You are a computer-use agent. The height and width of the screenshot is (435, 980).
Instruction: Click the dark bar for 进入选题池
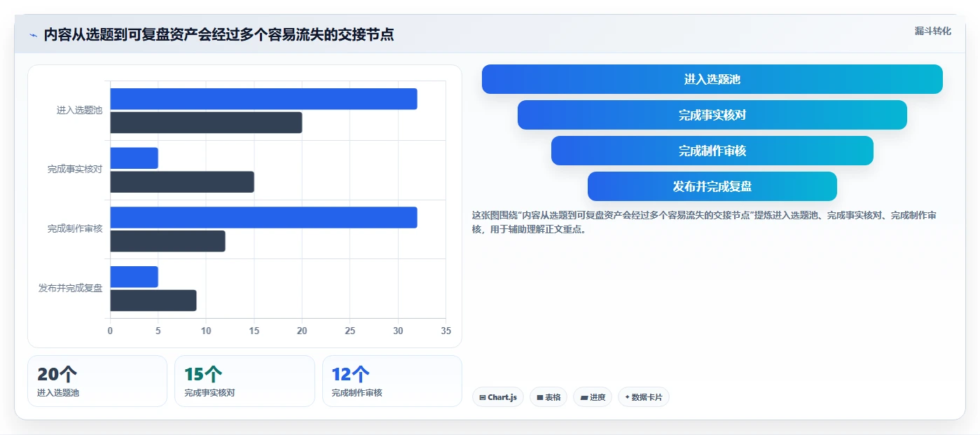click(206, 123)
